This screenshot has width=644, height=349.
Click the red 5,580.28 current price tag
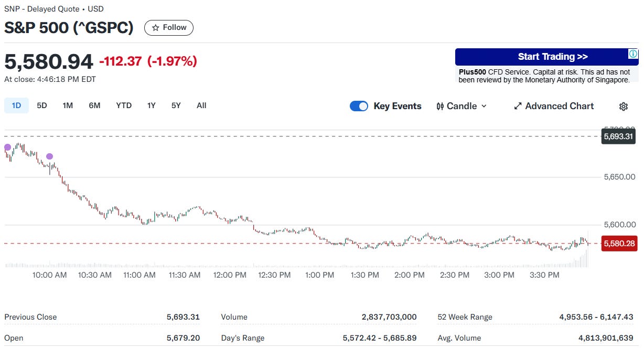pos(618,244)
